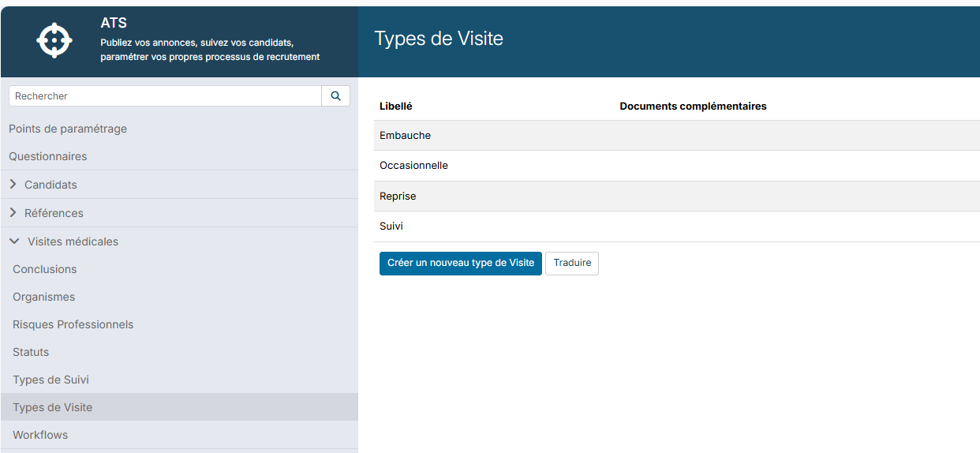The width and height of the screenshot is (980, 453).
Task: Focus the Rechercher search field
Action: (x=165, y=95)
